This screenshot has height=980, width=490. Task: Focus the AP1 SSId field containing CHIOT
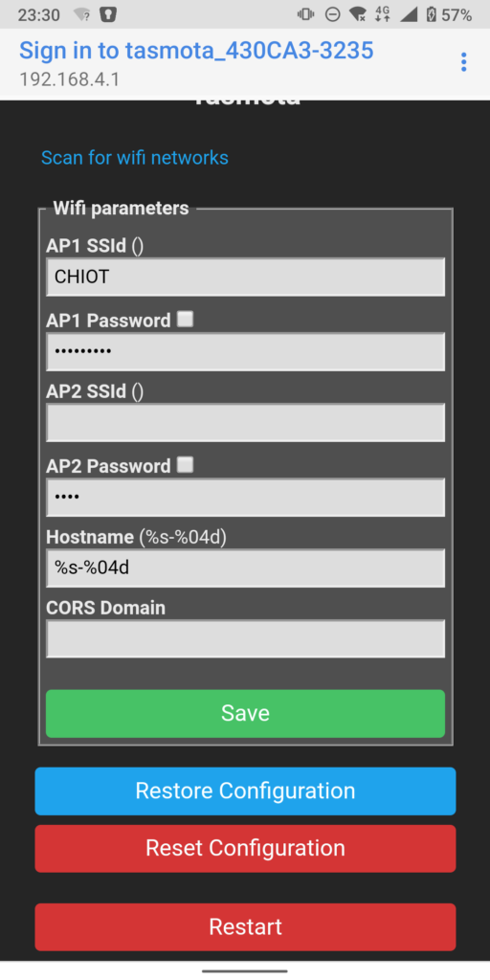(x=245, y=277)
